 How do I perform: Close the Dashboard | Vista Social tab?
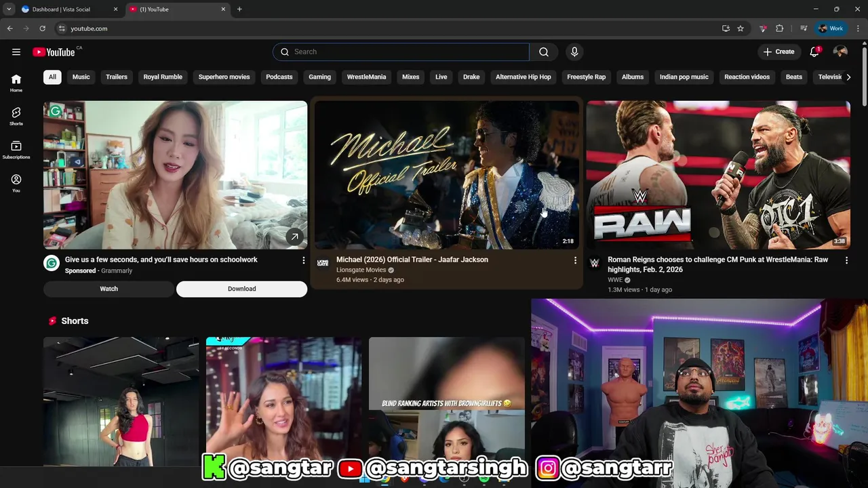click(115, 9)
